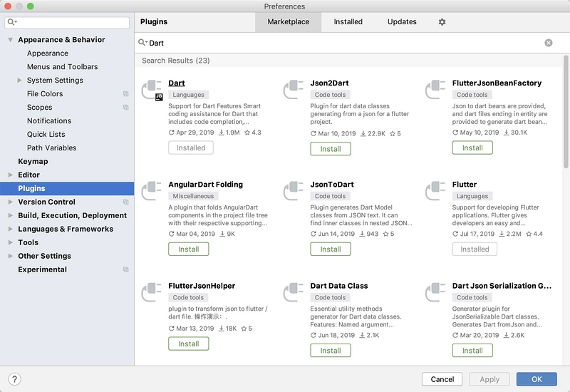
Task: Click the Dart plugin icon
Action: coord(152,90)
